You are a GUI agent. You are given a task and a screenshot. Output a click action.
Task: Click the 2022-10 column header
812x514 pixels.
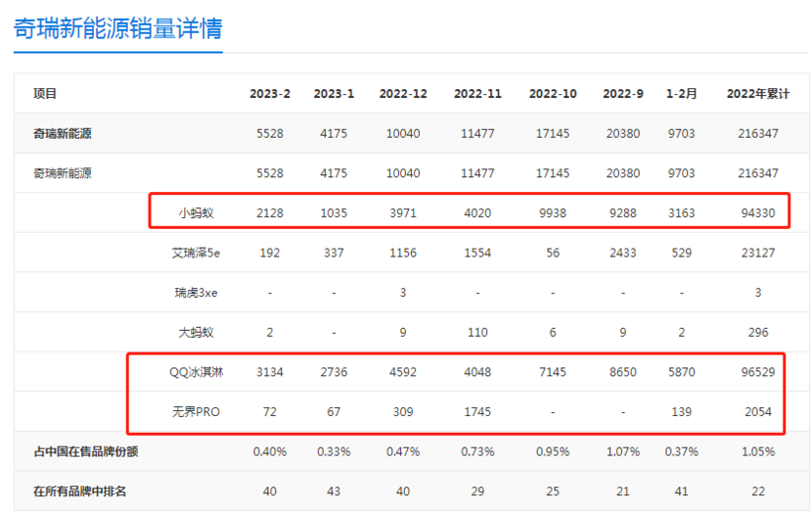[553, 94]
